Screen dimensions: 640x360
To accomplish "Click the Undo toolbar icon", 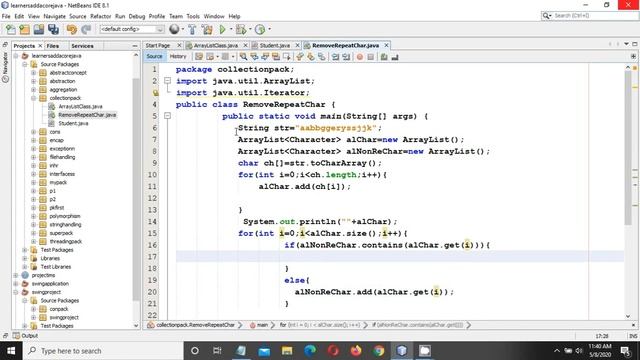I will pyautogui.click(x=72, y=29).
